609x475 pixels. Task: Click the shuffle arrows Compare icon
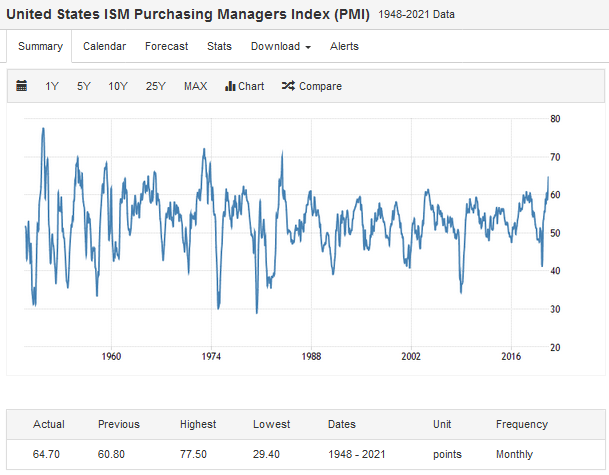pos(288,86)
